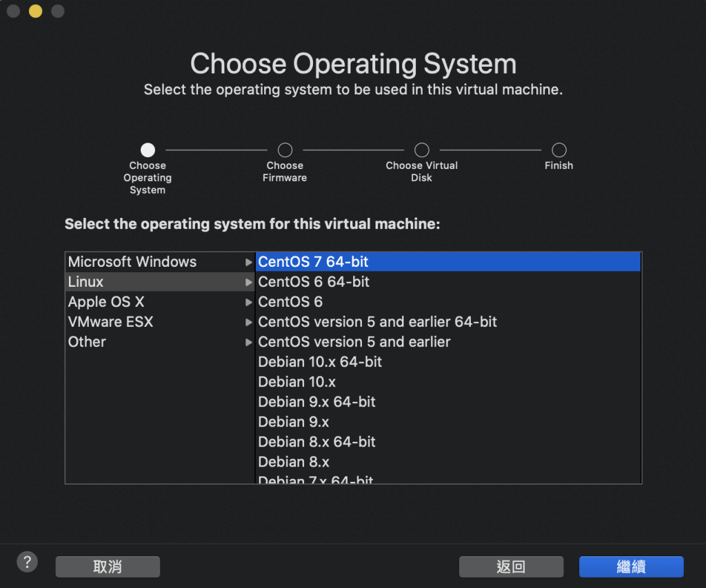Click the 繼續 continue button
Image resolution: width=706 pixels, height=588 pixels.
point(632,567)
